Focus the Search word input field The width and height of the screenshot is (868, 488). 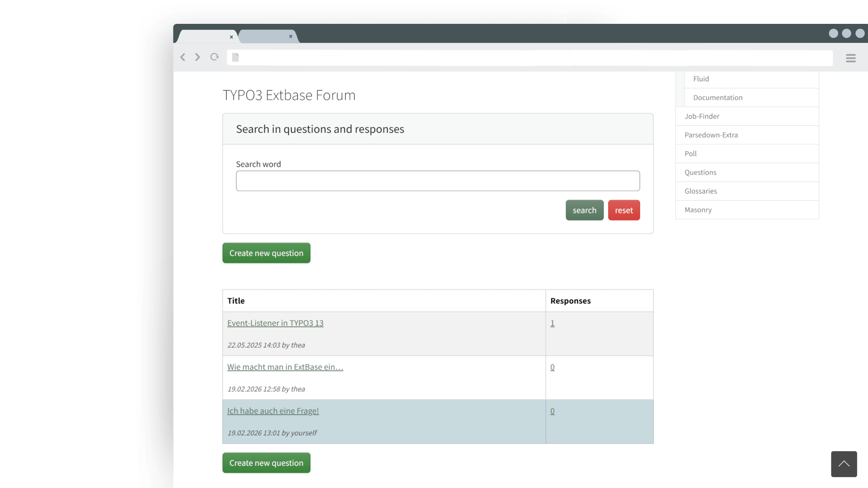click(x=437, y=181)
